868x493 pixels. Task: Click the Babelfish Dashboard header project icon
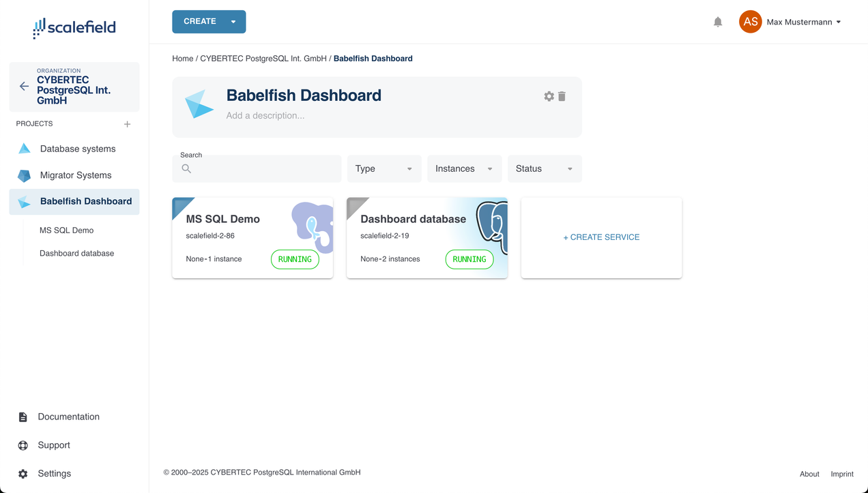point(199,104)
